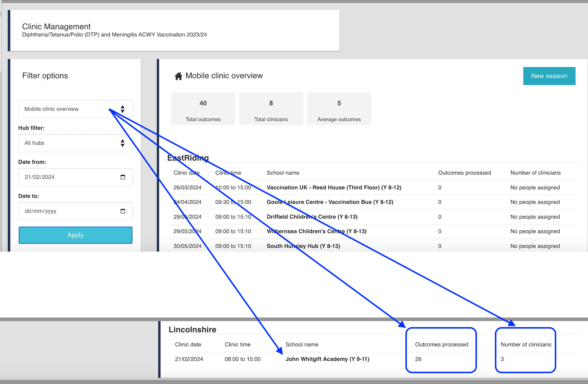Click the Apply filter button
588x384 pixels.
point(75,235)
